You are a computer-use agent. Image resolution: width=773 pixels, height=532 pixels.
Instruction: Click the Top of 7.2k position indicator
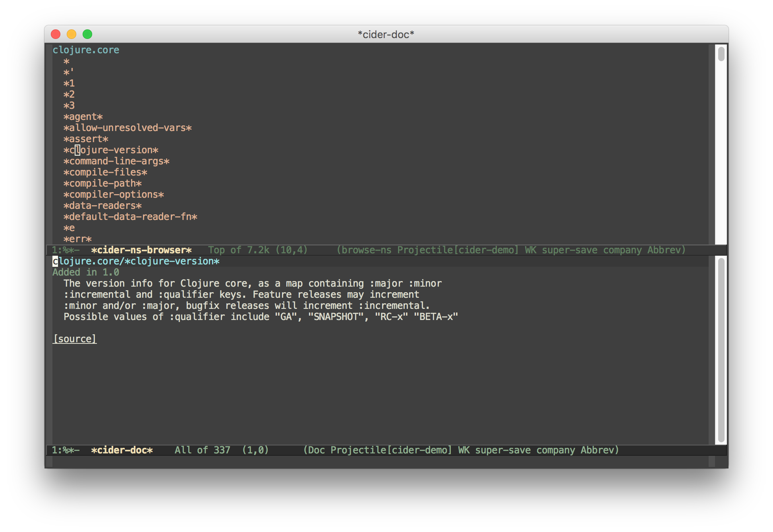(x=239, y=250)
